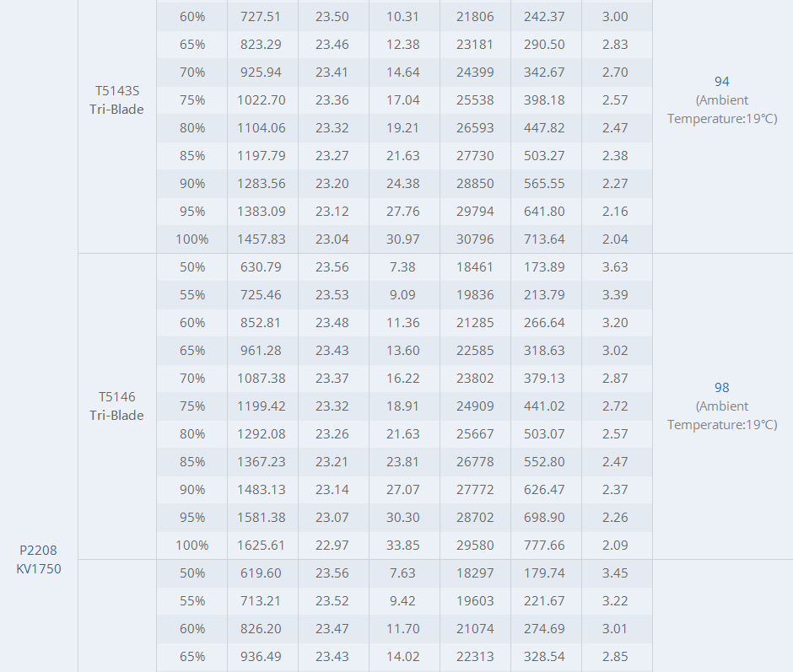Select the T5146 Tri-Blade propeller cell
This screenshot has width=793, height=672.
[x=116, y=406]
